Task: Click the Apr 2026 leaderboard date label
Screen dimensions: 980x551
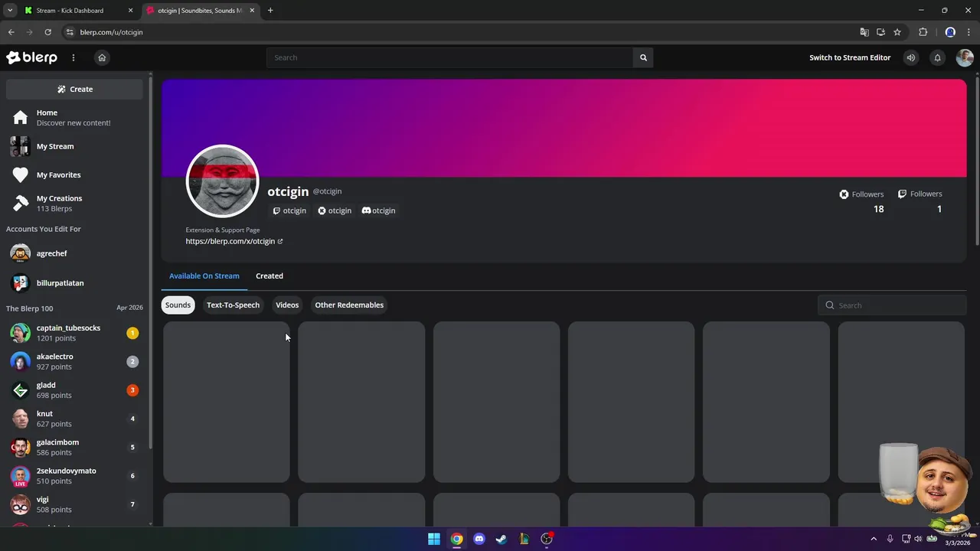Action: (x=129, y=308)
